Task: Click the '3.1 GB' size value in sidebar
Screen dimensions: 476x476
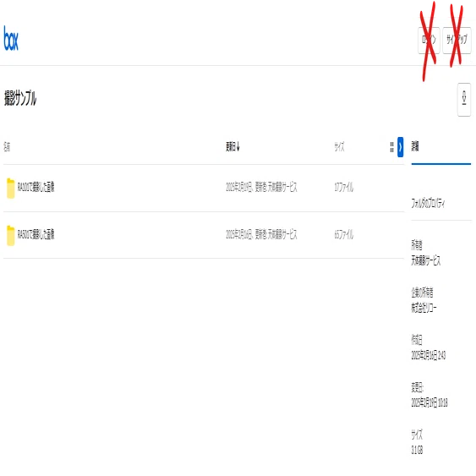Action: [x=417, y=450]
